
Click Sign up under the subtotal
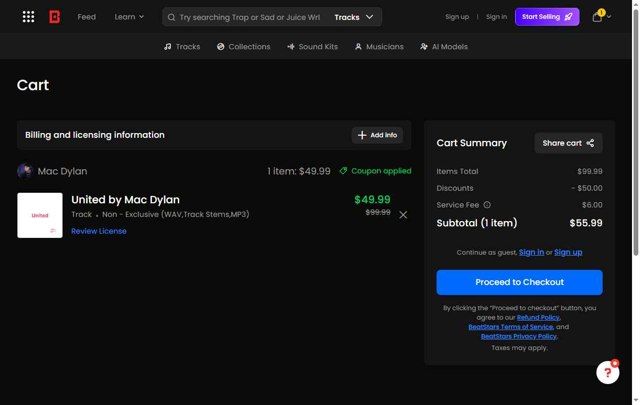click(568, 252)
